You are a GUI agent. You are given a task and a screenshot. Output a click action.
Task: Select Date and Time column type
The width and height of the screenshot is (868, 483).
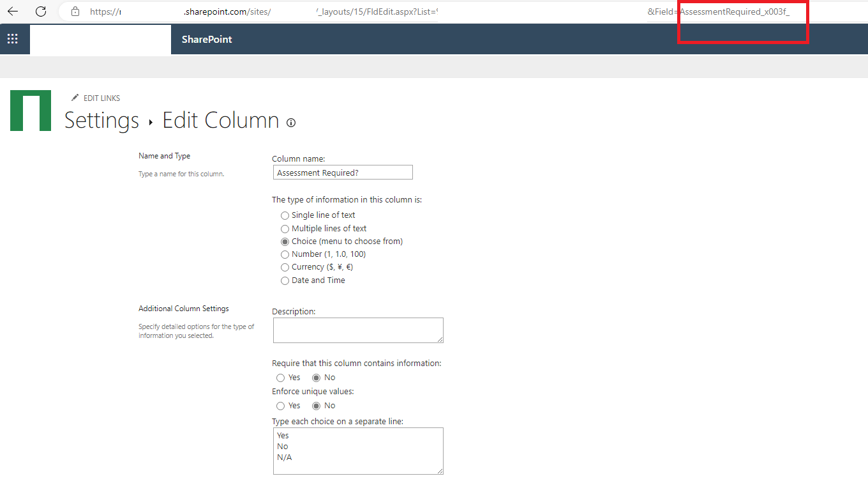pos(285,280)
